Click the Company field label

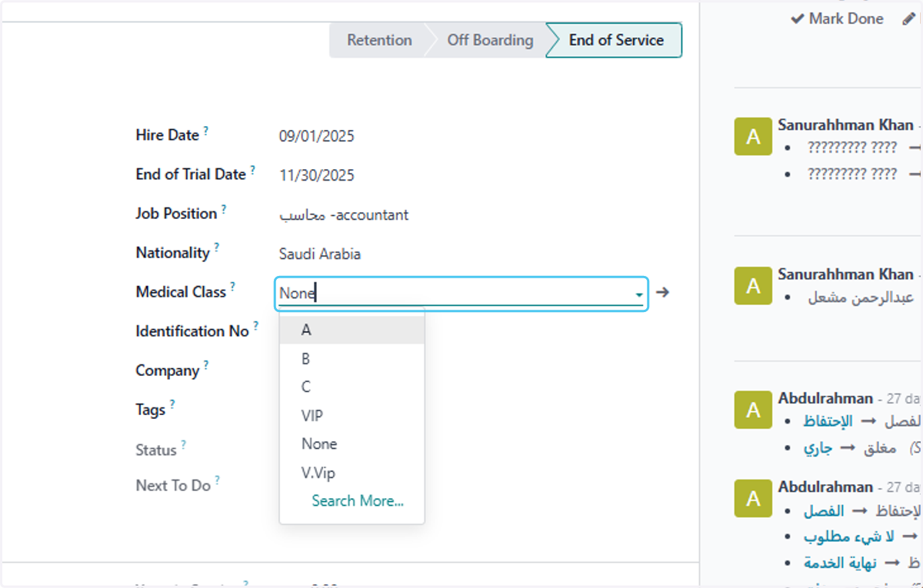click(168, 370)
